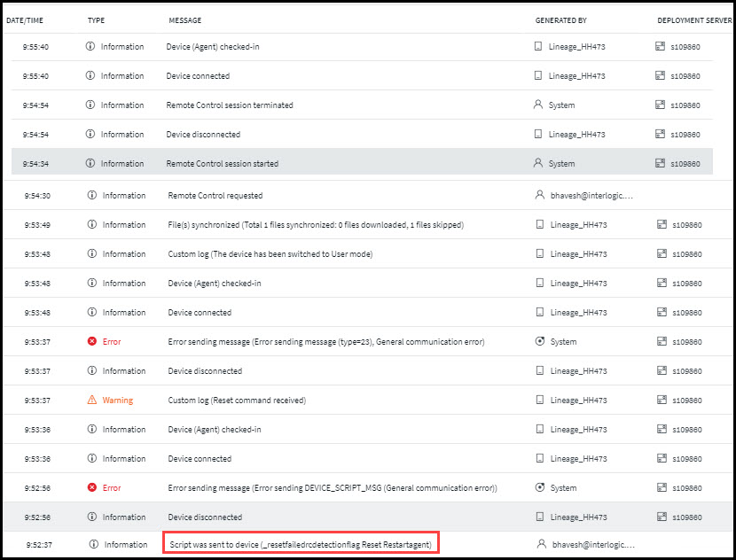Image resolution: width=736 pixels, height=560 pixels.
Task: Select the highlighted 'Script was sent to device' message
Action: click(301, 544)
